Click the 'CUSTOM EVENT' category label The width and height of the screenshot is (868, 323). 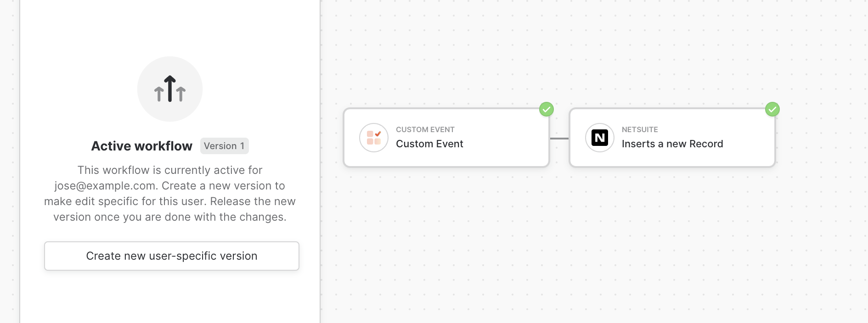click(425, 130)
